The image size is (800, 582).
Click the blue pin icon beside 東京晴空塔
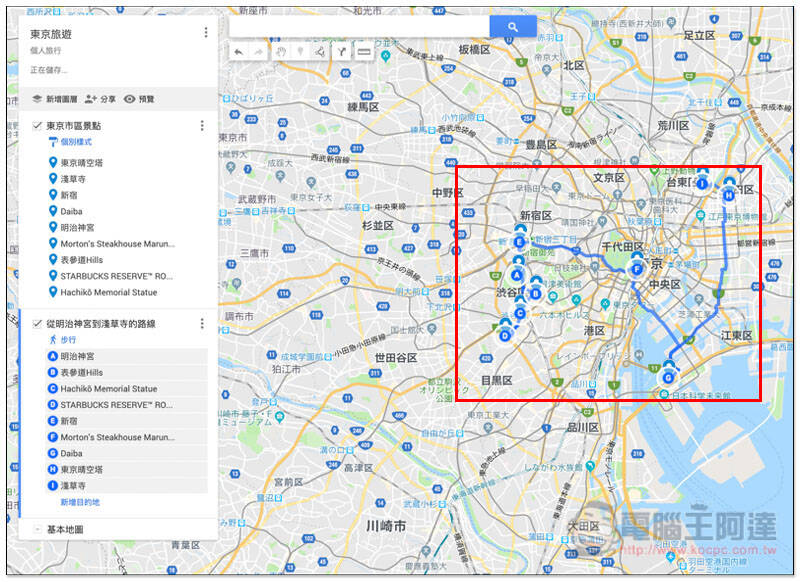tap(53, 162)
